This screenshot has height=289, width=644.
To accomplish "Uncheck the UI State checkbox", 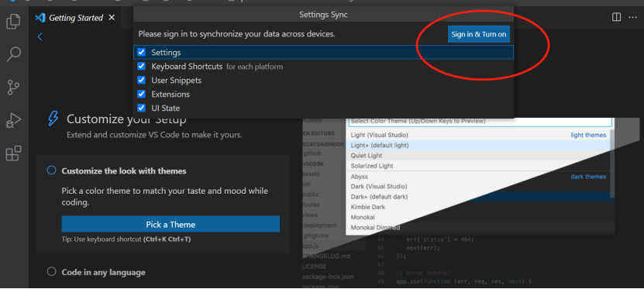I will (141, 108).
